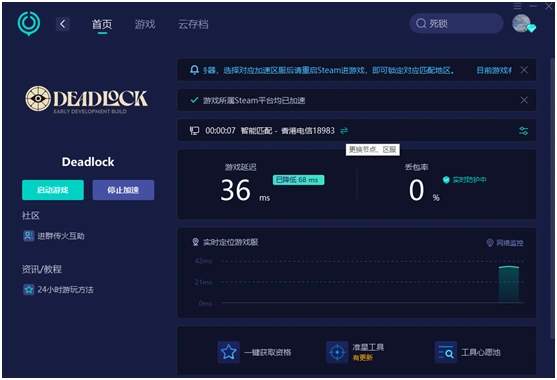This screenshot has height=380, width=557.
Task: Open the 网络监控 link
Action: 505,243
